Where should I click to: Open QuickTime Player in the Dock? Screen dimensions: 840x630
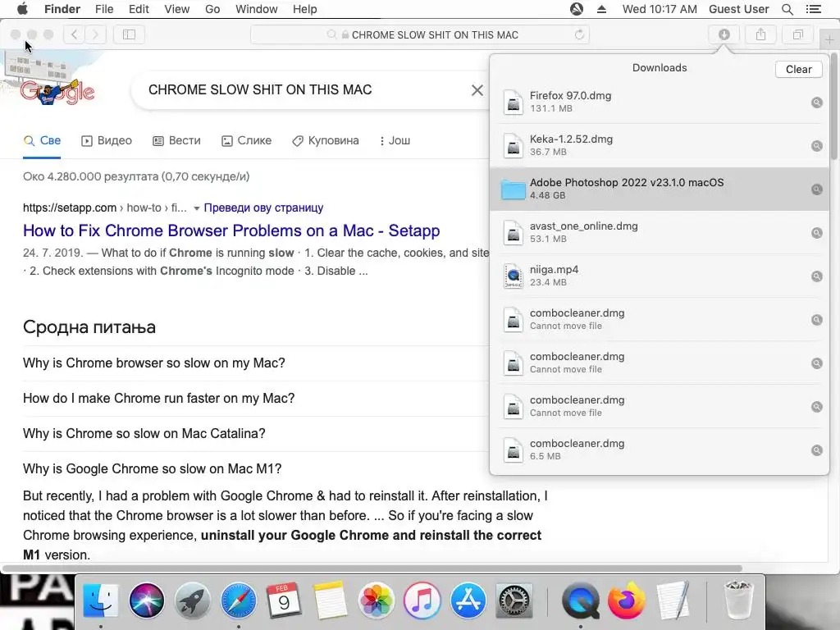[581, 600]
